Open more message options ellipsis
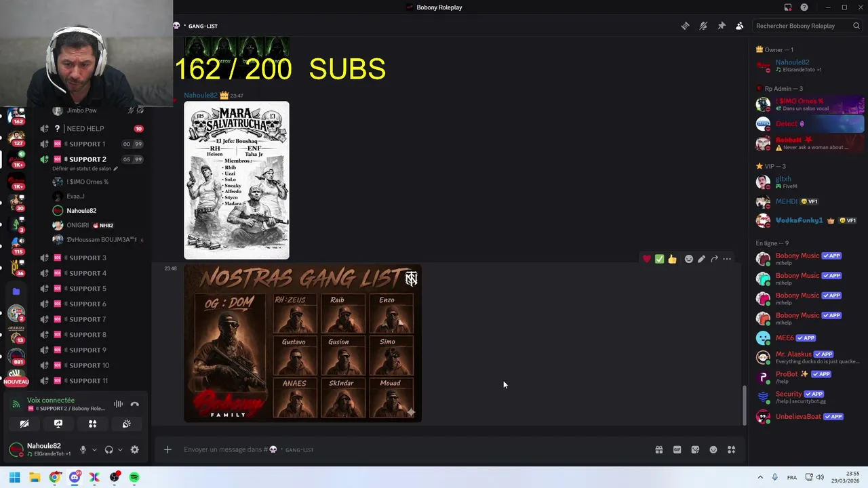Image resolution: width=868 pixels, height=488 pixels. click(x=727, y=259)
